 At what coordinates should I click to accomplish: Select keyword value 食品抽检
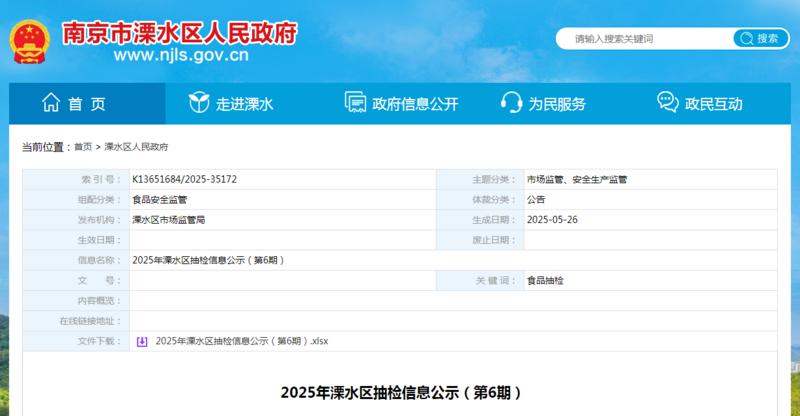(545, 280)
